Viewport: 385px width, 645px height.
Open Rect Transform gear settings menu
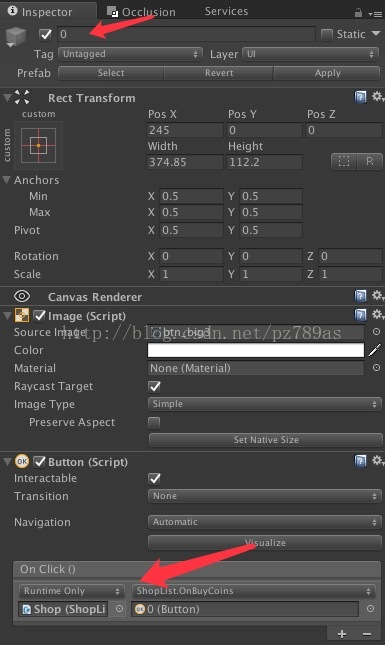[x=378, y=97]
